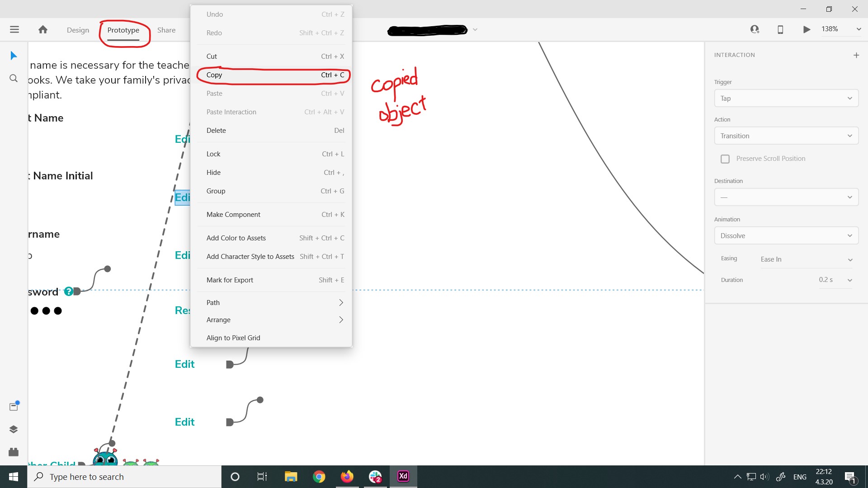The image size is (868, 488).
Task: Select the zoom search icon in sidebar
Action: click(13, 78)
